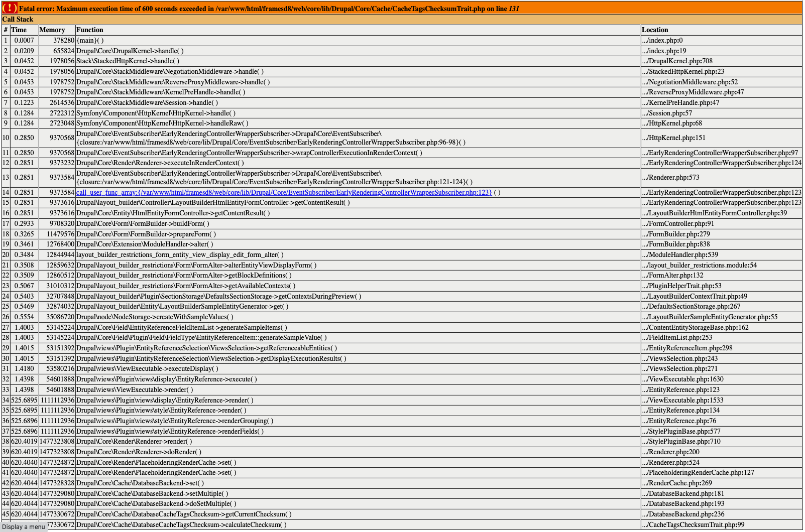Image resolution: width=805 pixels, height=532 pixels.
Task: Select the ReverseProxyMiddleware->handle( ) function cell
Action: [358, 82]
